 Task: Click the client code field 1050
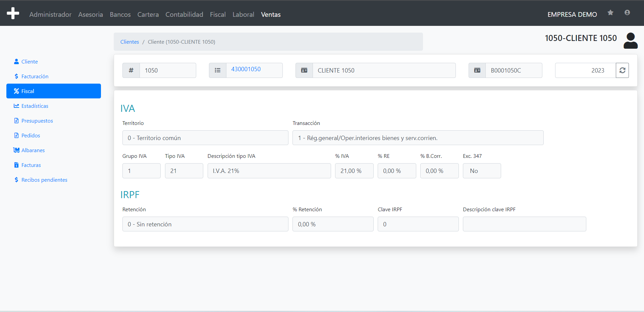pos(168,70)
